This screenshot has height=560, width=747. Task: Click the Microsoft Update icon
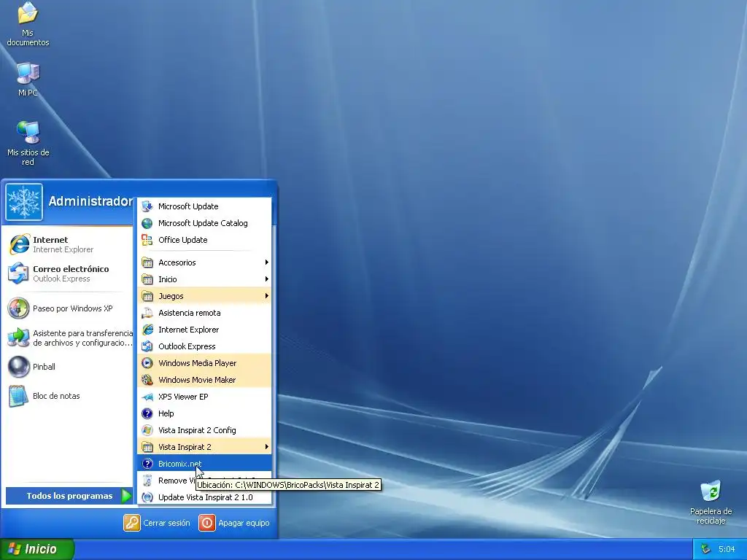pos(147,206)
